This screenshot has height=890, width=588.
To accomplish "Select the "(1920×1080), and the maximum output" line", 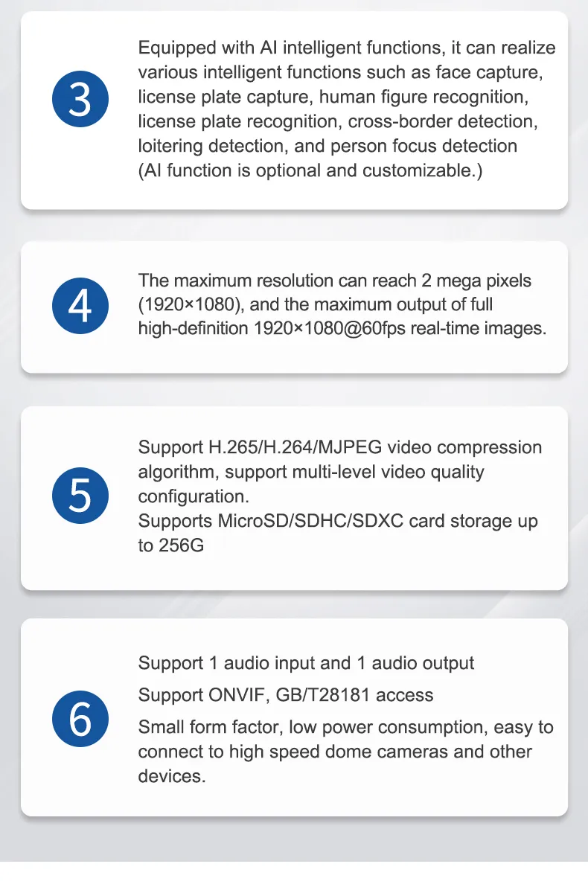I will pyautogui.click(x=316, y=304).
